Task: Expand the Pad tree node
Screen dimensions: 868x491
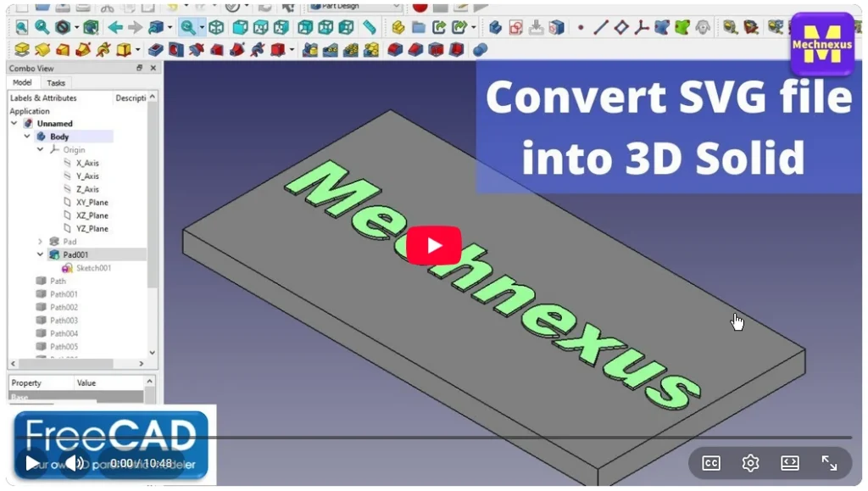Action: (x=40, y=242)
